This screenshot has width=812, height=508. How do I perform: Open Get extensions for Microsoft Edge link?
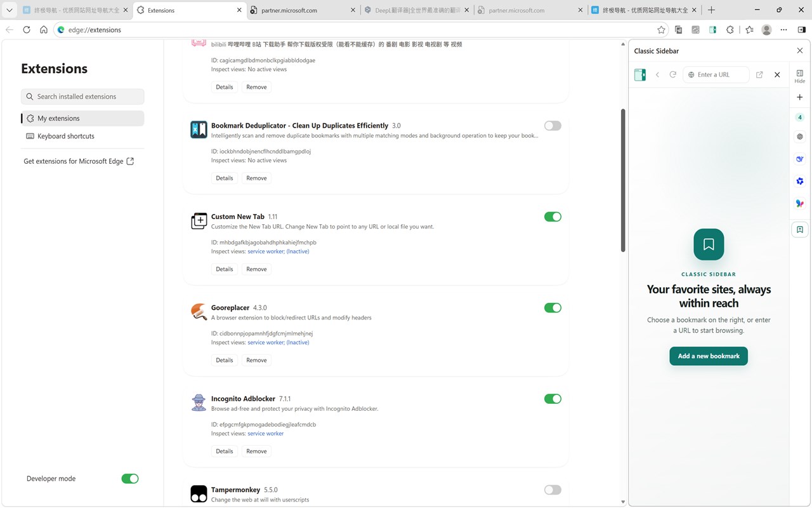[x=79, y=161]
